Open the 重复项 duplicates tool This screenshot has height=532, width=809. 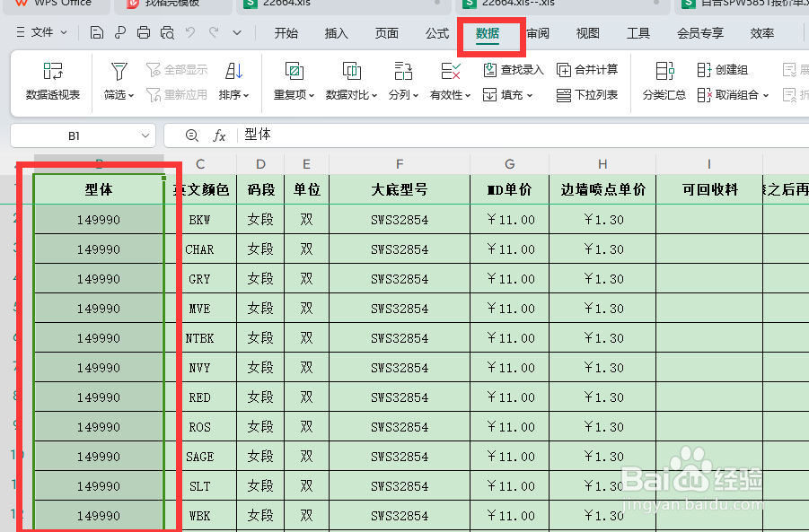point(294,83)
